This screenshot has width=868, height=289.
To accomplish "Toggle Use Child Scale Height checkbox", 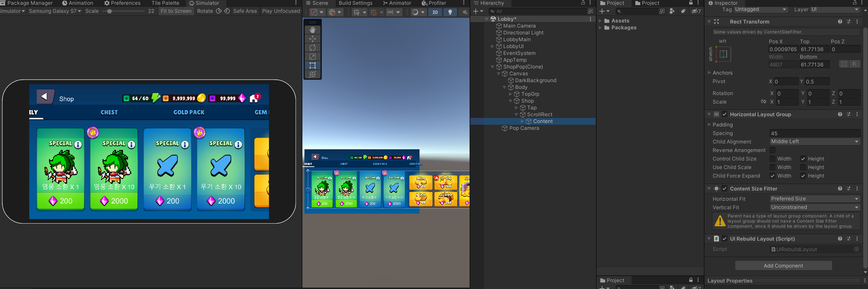I will pos(803,167).
